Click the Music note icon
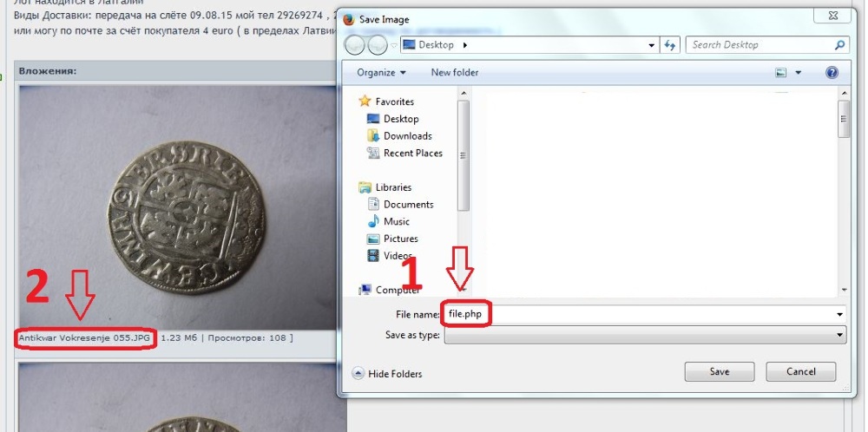 (x=373, y=221)
